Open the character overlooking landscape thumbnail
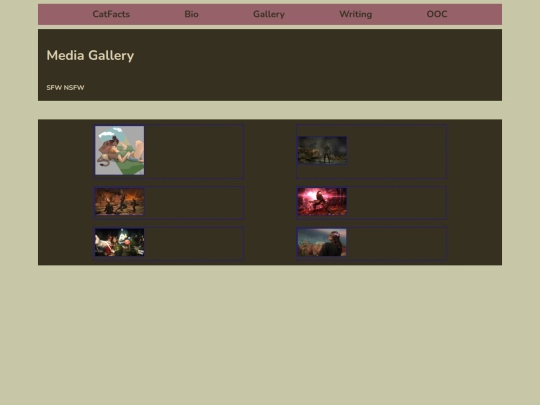Viewport: 540px width, 405px height. click(x=322, y=242)
